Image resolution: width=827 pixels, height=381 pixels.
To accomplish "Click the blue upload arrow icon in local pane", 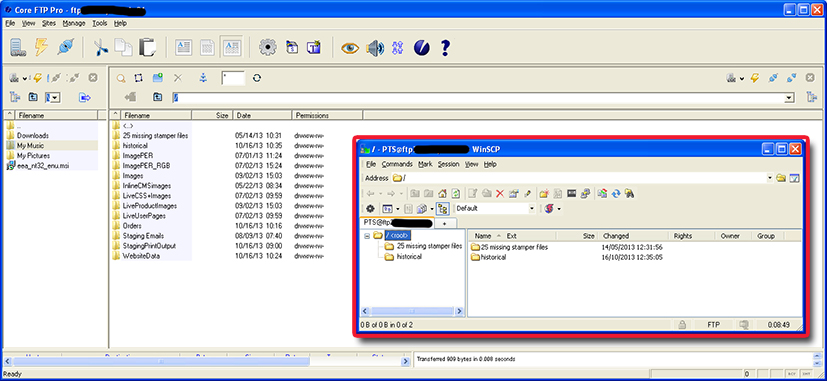I will [84, 97].
